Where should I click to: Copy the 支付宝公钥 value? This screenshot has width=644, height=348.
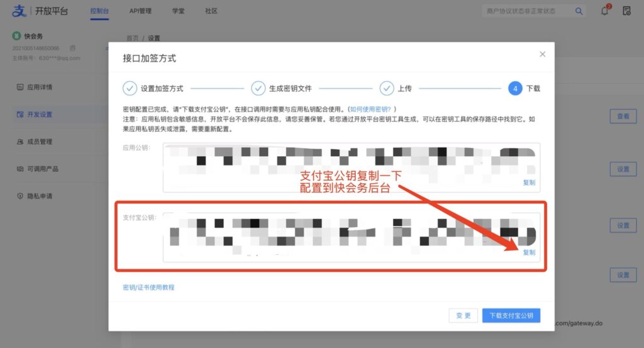pos(529,252)
